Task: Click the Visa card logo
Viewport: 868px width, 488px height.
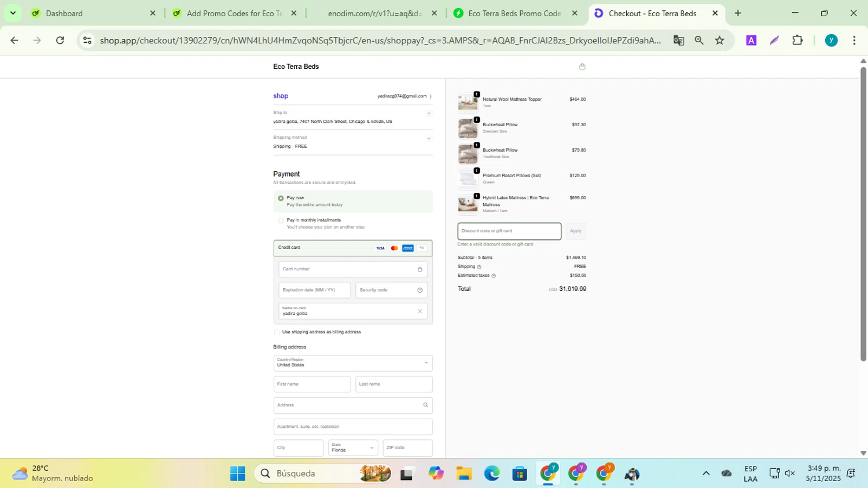Action: click(x=380, y=248)
